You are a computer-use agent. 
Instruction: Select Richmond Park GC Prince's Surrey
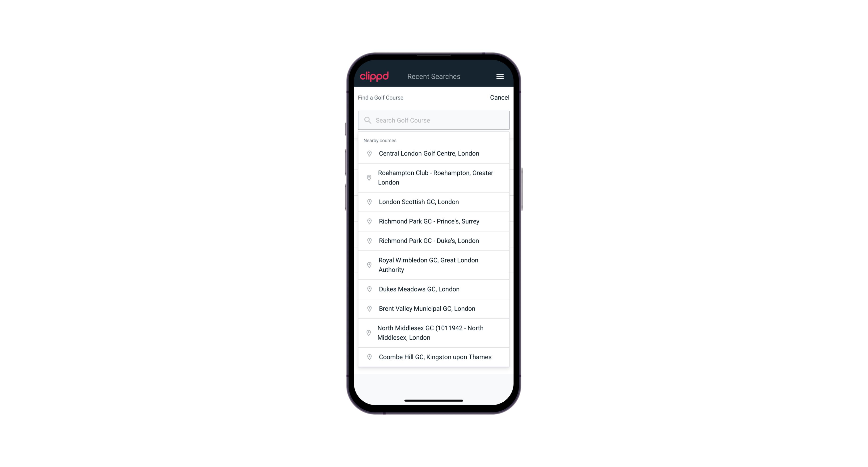click(434, 221)
